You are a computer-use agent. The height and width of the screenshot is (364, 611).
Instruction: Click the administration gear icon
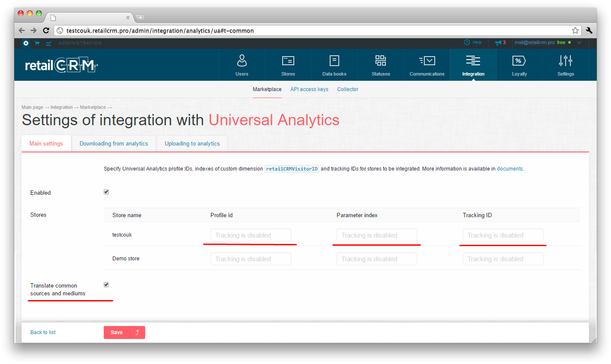[x=26, y=43]
